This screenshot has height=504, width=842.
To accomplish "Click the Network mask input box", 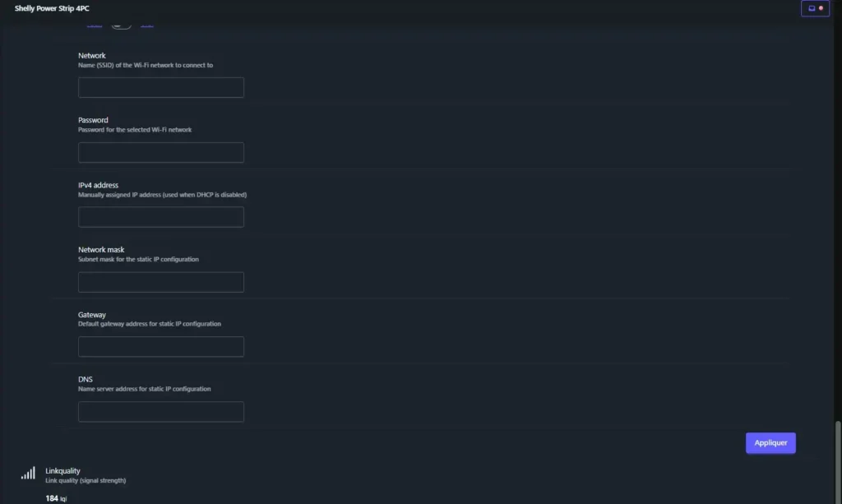I will (161, 282).
